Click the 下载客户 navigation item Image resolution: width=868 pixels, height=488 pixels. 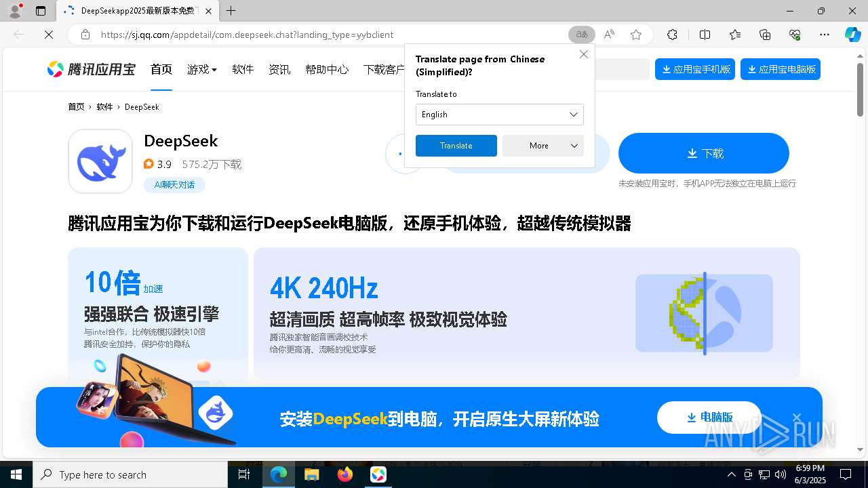coord(384,69)
